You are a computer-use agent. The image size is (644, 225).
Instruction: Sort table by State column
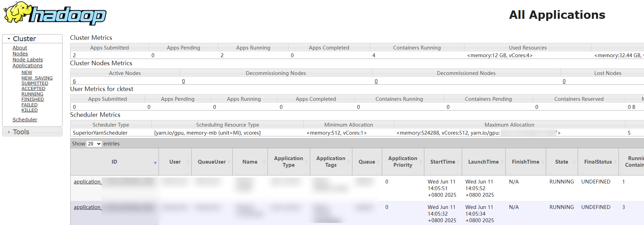pos(562,162)
